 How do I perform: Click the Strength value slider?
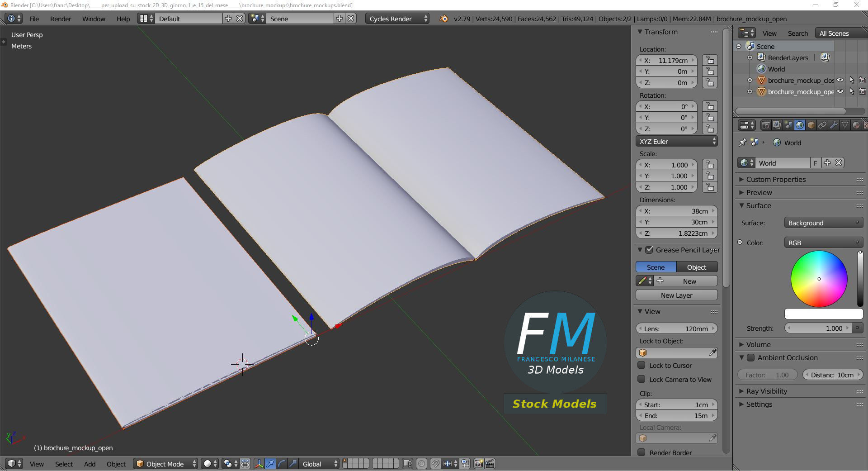point(818,328)
